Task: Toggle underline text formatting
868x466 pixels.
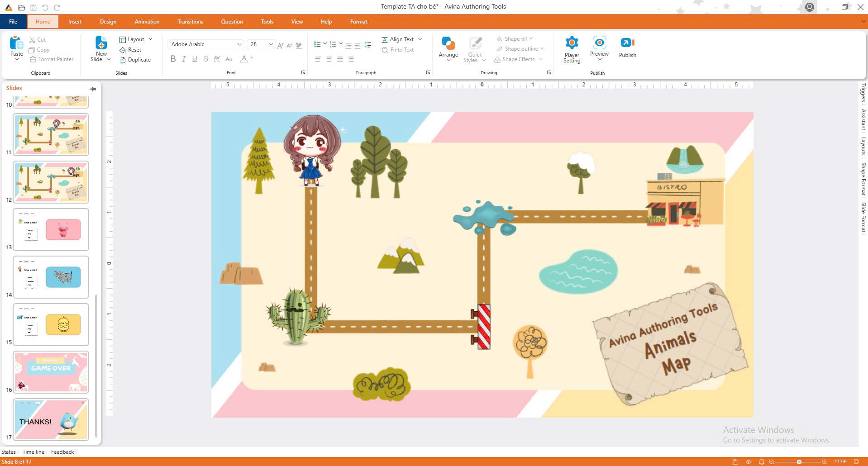Action: pyautogui.click(x=195, y=59)
